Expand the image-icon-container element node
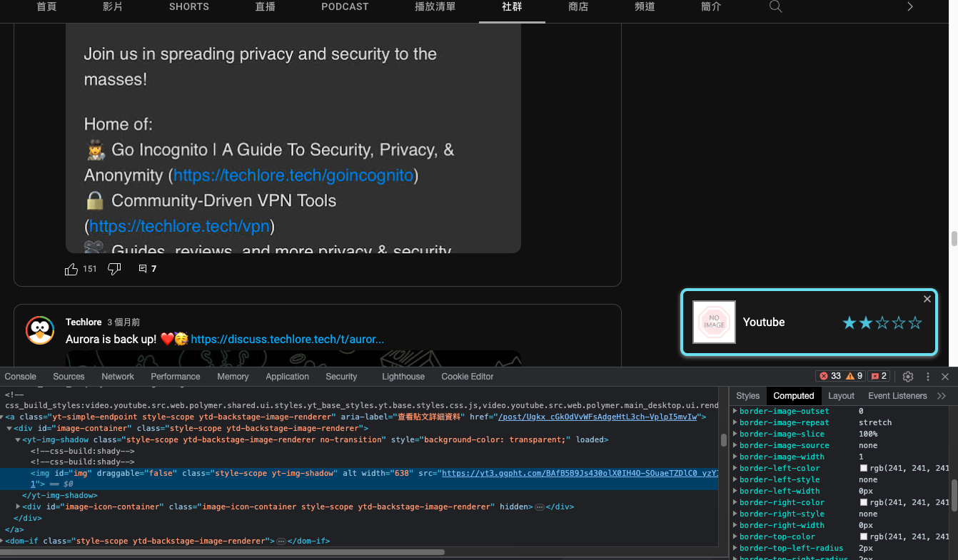This screenshot has height=560, width=958. pos(18,506)
